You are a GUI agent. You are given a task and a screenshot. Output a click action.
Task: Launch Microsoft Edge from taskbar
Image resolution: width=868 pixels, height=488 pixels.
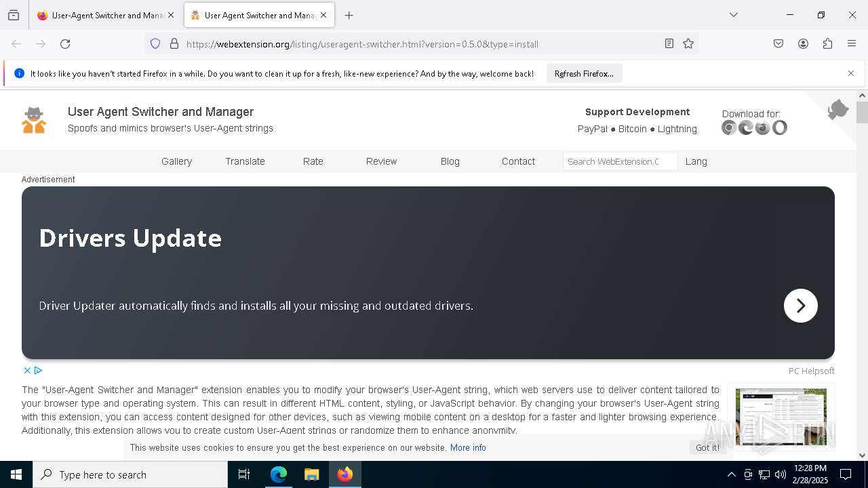(279, 474)
